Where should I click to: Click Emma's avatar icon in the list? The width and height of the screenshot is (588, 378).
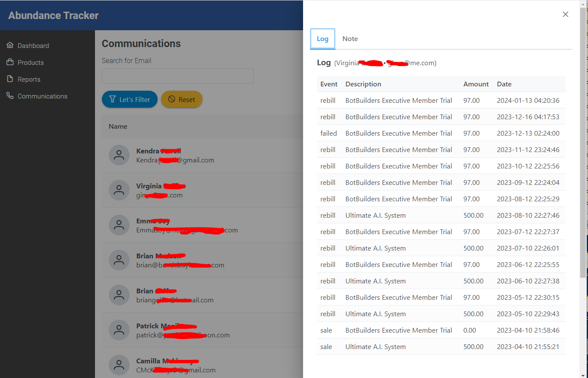[119, 225]
